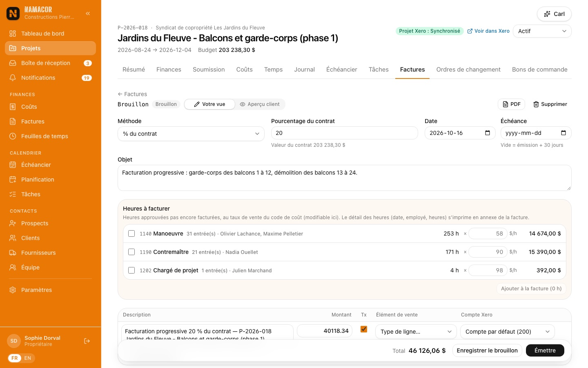The height and width of the screenshot is (368, 588).
Task: Open the date picker calendar icon for Date
Action: [488, 133]
